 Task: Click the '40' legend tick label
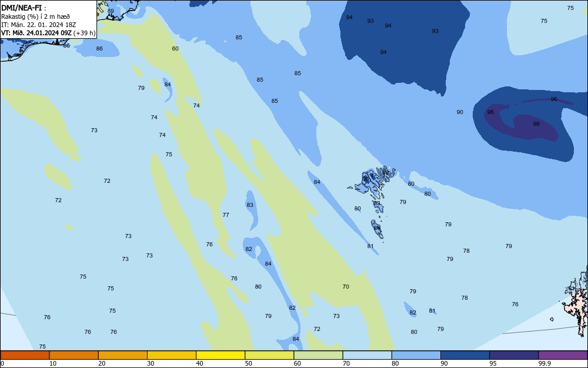pyautogui.click(x=199, y=363)
